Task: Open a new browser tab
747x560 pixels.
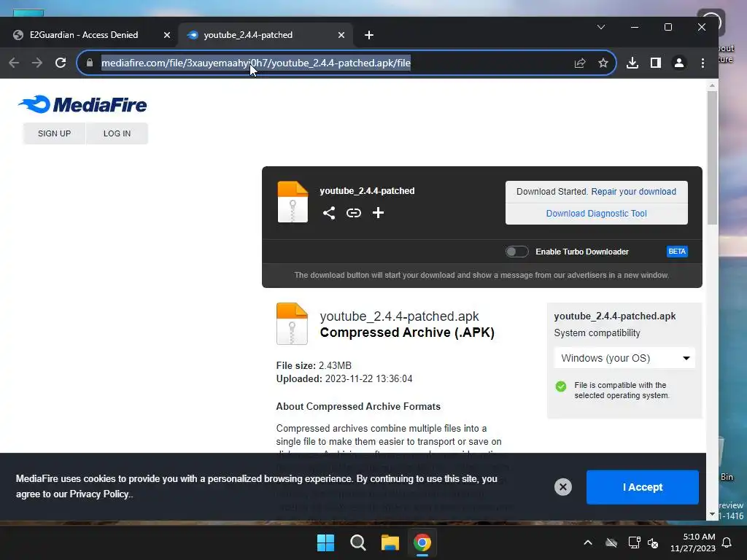Action: [x=368, y=35]
